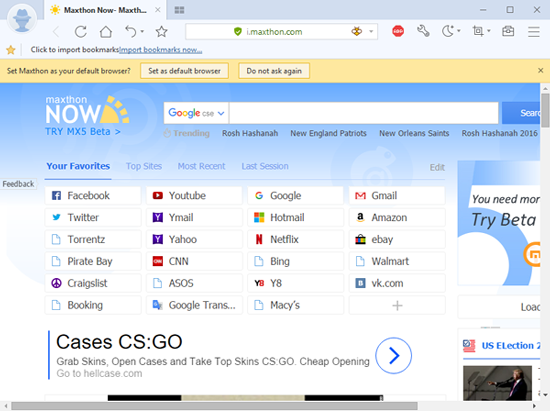Open the Hotmail favorite tile
The image size is (550, 411).
click(295, 217)
